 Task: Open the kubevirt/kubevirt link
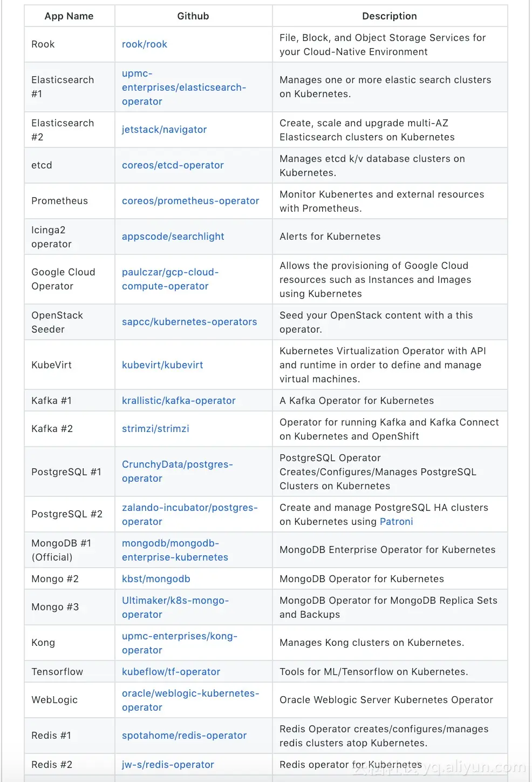pyautogui.click(x=162, y=365)
